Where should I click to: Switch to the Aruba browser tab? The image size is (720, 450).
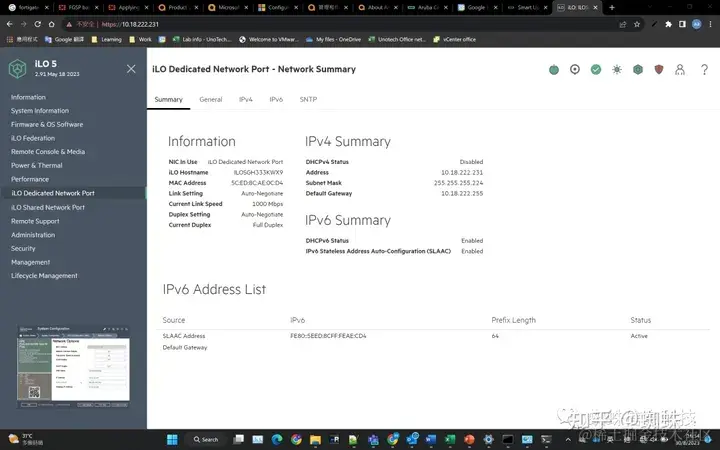(x=426, y=7)
